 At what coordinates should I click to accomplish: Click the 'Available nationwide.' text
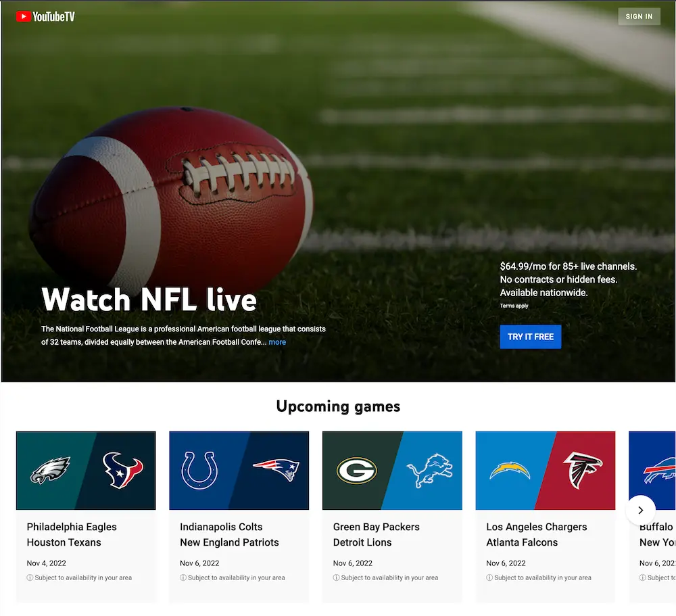[544, 293]
